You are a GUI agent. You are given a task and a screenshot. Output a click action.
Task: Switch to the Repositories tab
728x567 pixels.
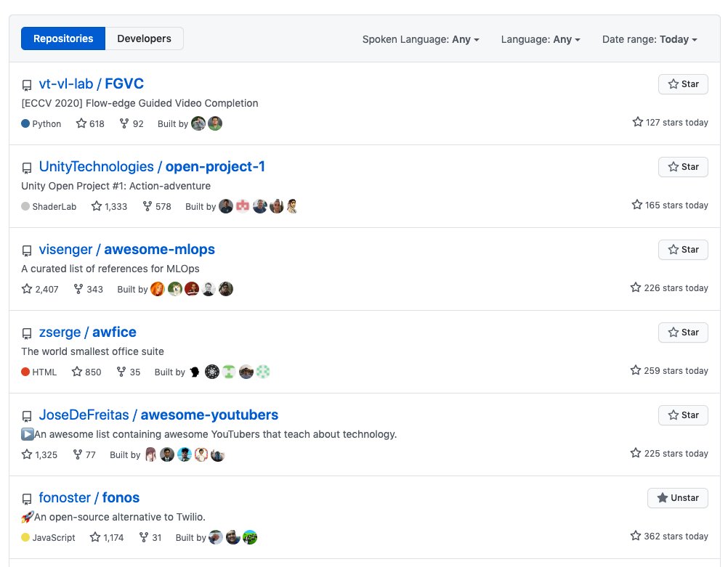(63, 38)
